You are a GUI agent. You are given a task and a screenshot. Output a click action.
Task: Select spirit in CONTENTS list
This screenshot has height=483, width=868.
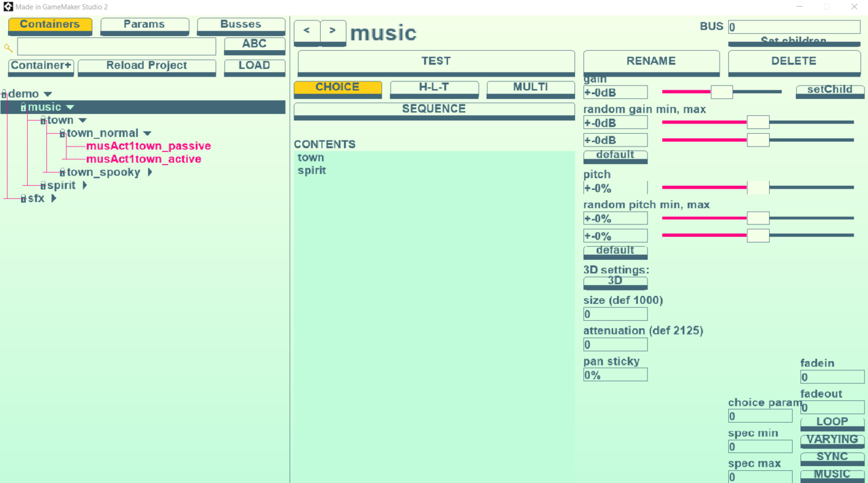pos(312,170)
